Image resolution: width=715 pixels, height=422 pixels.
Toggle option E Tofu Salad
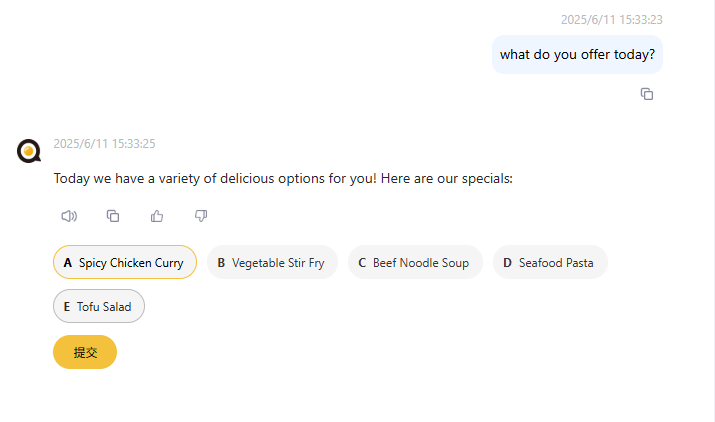(x=99, y=306)
